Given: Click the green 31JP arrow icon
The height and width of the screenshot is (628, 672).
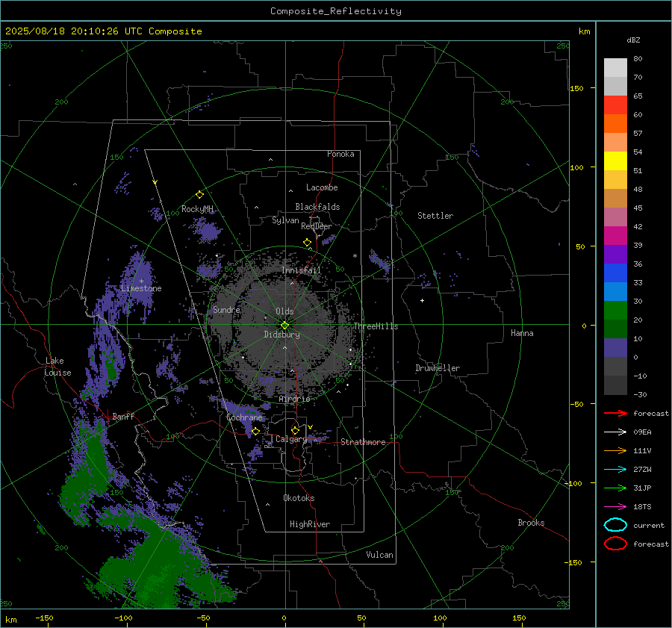Looking at the screenshot, I should [615, 488].
